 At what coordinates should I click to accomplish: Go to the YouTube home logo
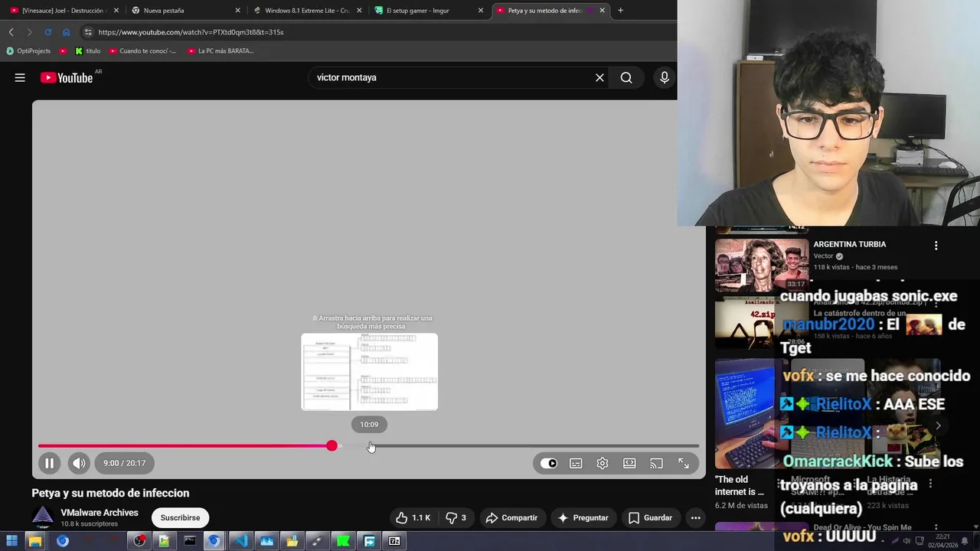[x=67, y=77]
